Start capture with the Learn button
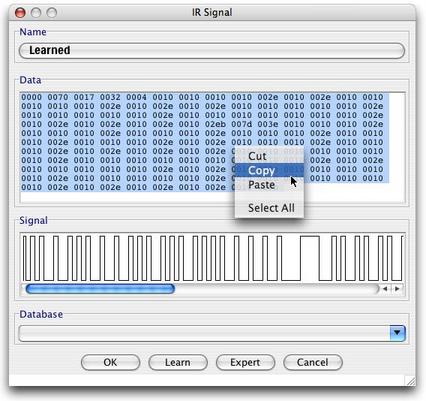This screenshot has width=426, height=401. (x=178, y=362)
